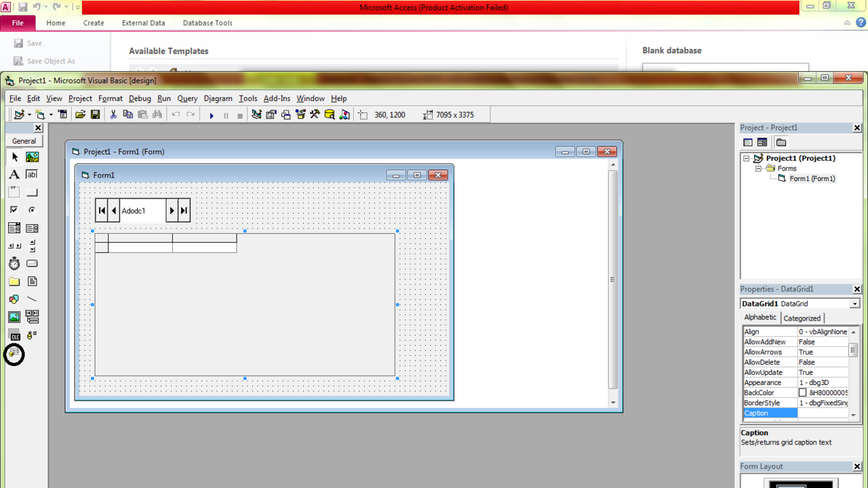This screenshot has width=868, height=488.
Task: Open Find using the binoculars icon
Action: coord(157,115)
